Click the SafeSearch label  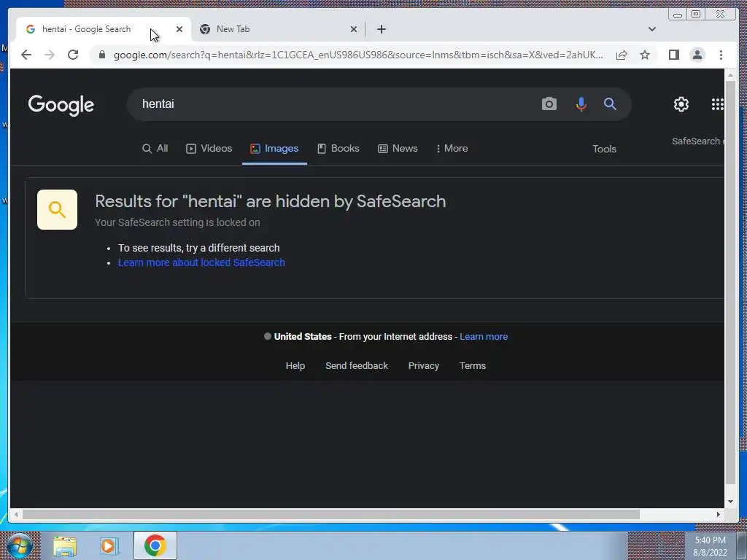click(x=698, y=141)
